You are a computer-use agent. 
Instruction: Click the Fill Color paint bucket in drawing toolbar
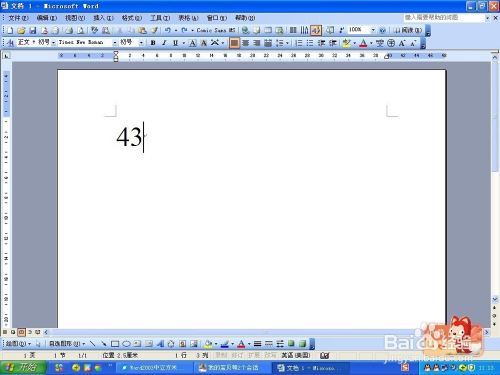pyautogui.click(x=208, y=344)
